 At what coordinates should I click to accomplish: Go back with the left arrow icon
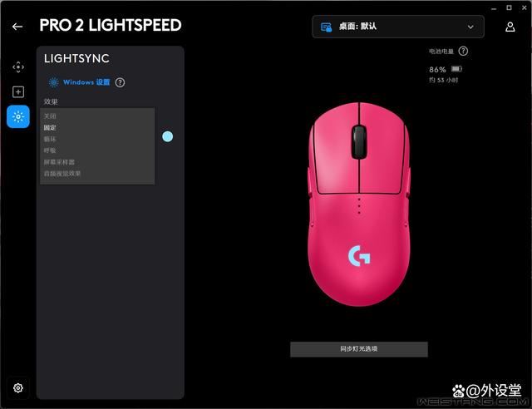[x=17, y=27]
